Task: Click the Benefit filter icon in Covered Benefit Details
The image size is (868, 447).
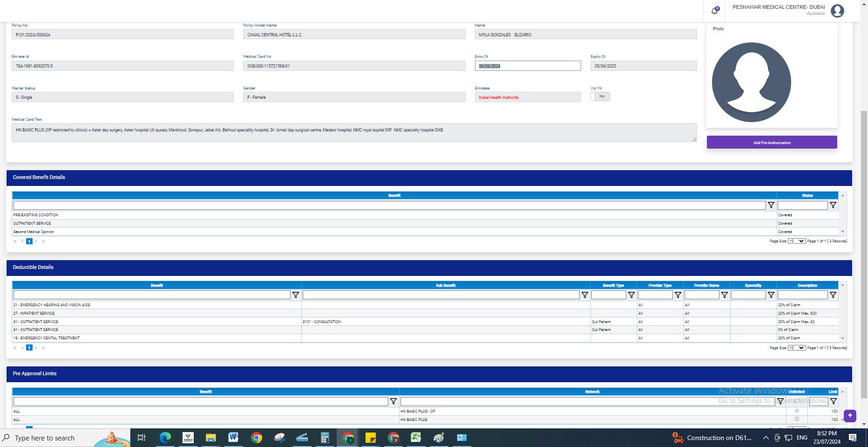Action: tap(771, 205)
